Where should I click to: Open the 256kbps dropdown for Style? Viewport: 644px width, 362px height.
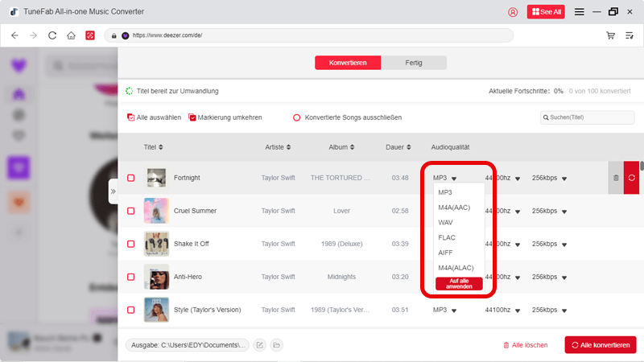(549, 310)
